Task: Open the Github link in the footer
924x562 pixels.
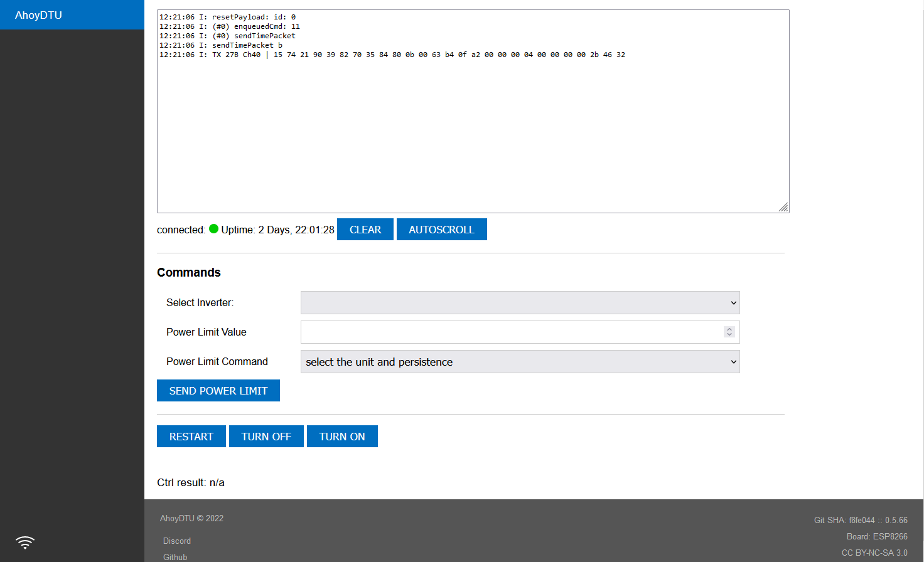Action: click(175, 557)
